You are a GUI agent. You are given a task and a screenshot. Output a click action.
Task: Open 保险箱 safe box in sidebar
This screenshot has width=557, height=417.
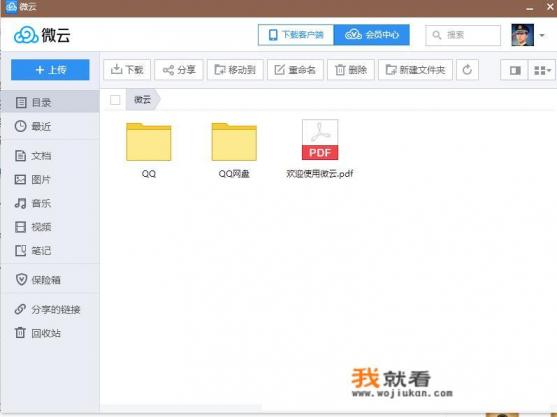pos(50,280)
